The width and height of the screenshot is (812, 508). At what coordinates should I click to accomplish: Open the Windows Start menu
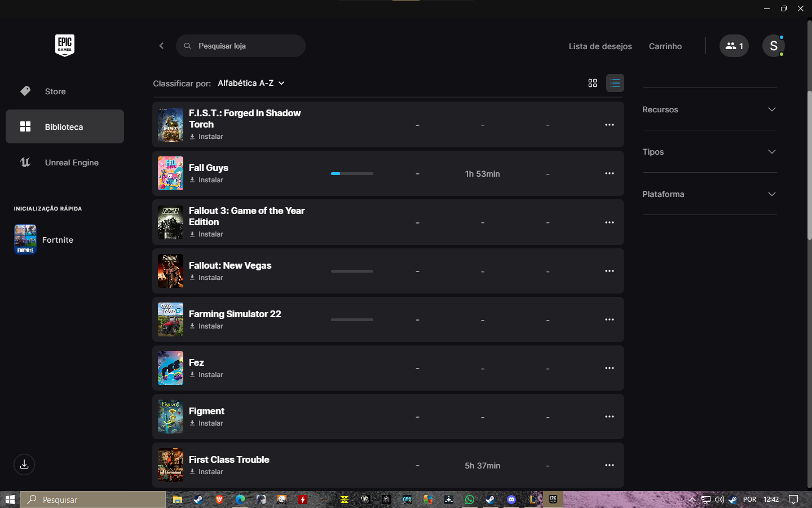click(x=10, y=500)
